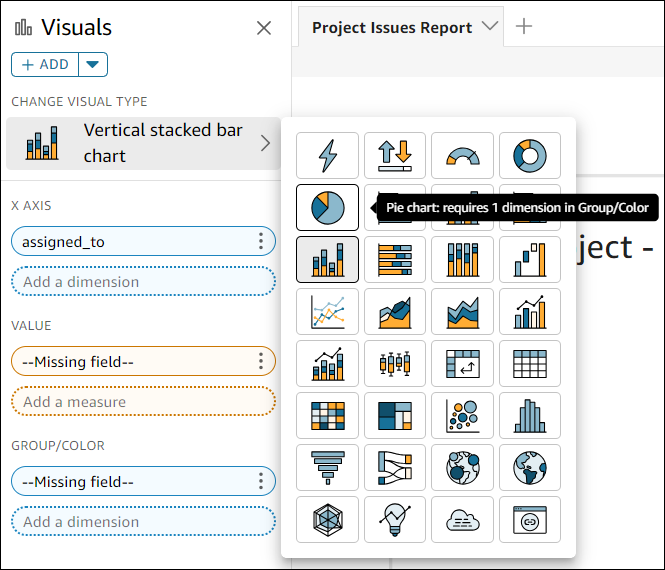Image resolution: width=665 pixels, height=570 pixels.
Task: Open the ADD button dropdown arrow
Action: pos(93,65)
